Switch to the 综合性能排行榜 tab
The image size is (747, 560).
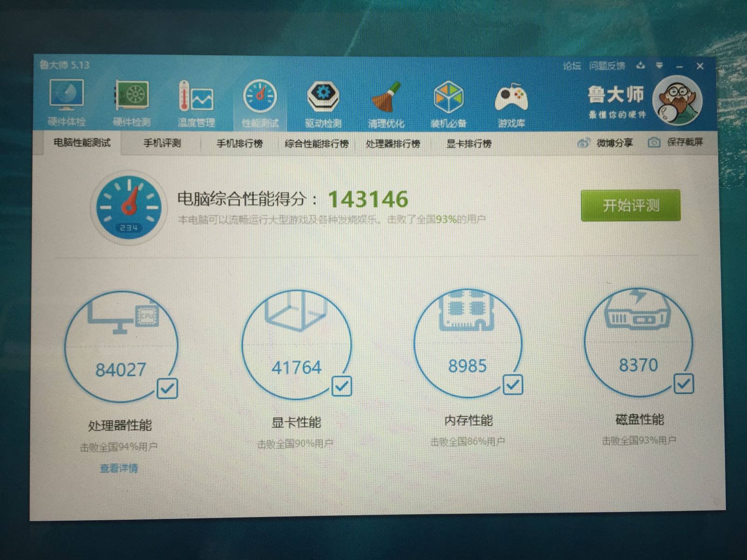tap(317, 144)
